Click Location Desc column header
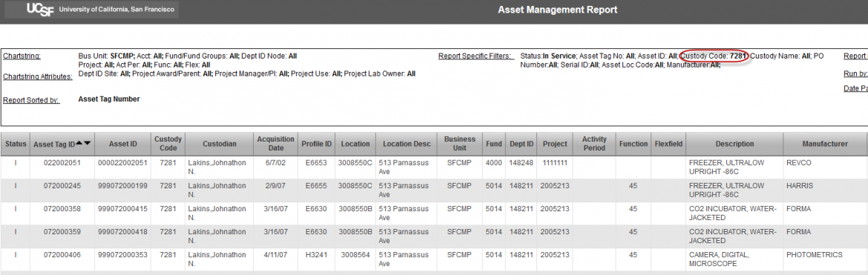Viewport: 868px width, 275px height. (x=407, y=144)
